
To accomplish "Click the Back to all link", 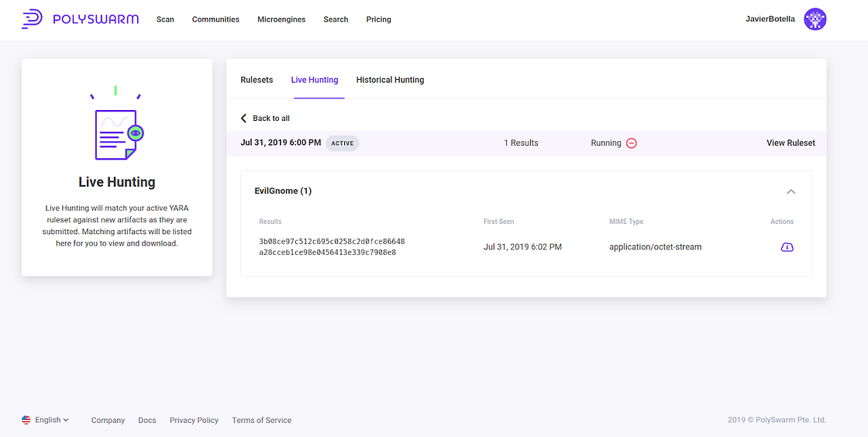I will tap(270, 119).
